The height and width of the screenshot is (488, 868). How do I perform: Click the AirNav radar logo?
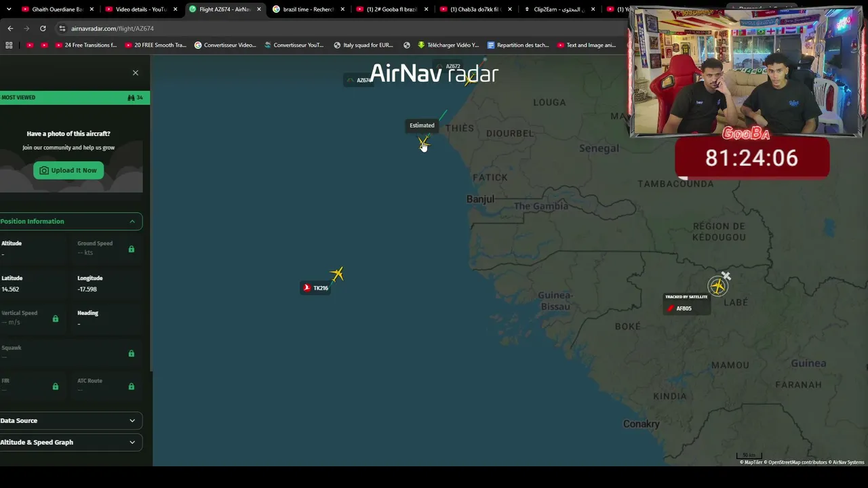pyautogui.click(x=434, y=73)
